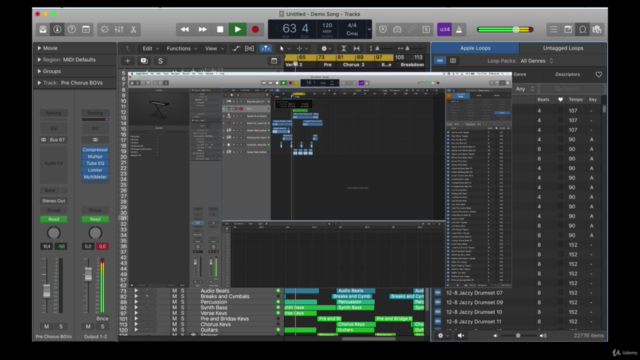
Task: Solo the Output 1-2 channel strip
Action: [102, 327]
